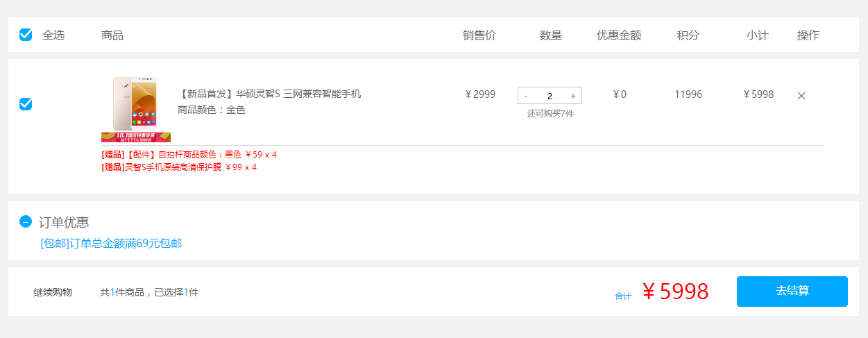Screen dimensions: 868x338
Task: Open the 【新品首发】华硕灵智S product title link
Action: pyautogui.click(x=269, y=94)
